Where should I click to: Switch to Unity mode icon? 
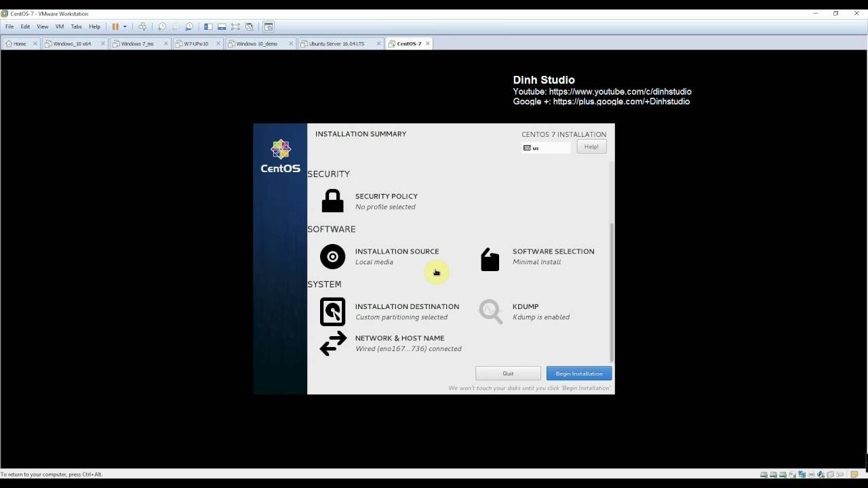[x=249, y=26]
